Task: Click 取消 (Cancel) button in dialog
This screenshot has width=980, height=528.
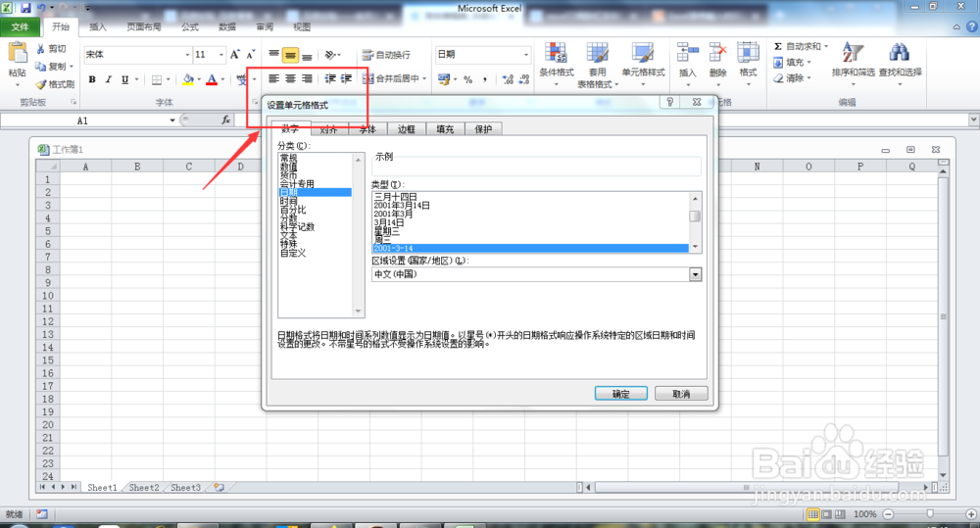Action: click(x=681, y=393)
